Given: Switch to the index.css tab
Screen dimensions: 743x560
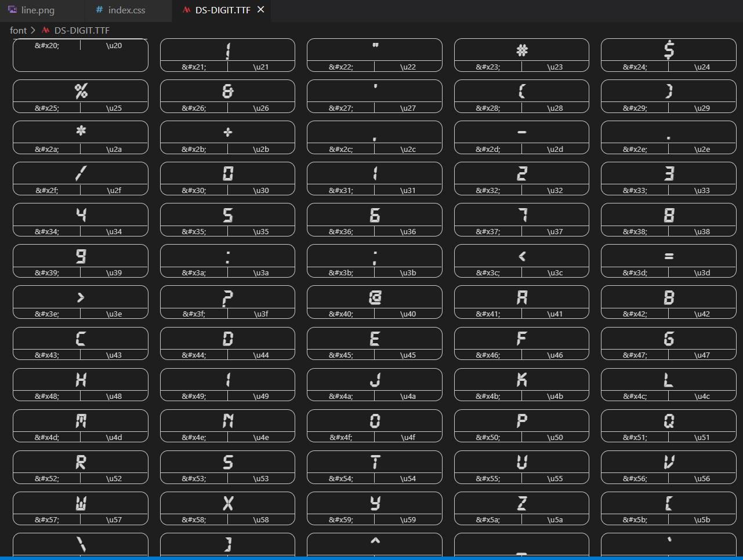Looking at the screenshot, I should pyautogui.click(x=128, y=10).
